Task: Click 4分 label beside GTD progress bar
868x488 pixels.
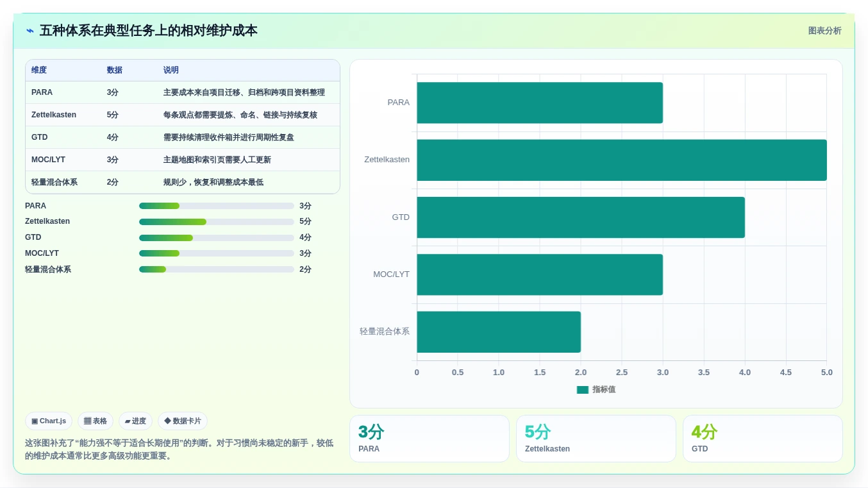Action: click(x=305, y=238)
